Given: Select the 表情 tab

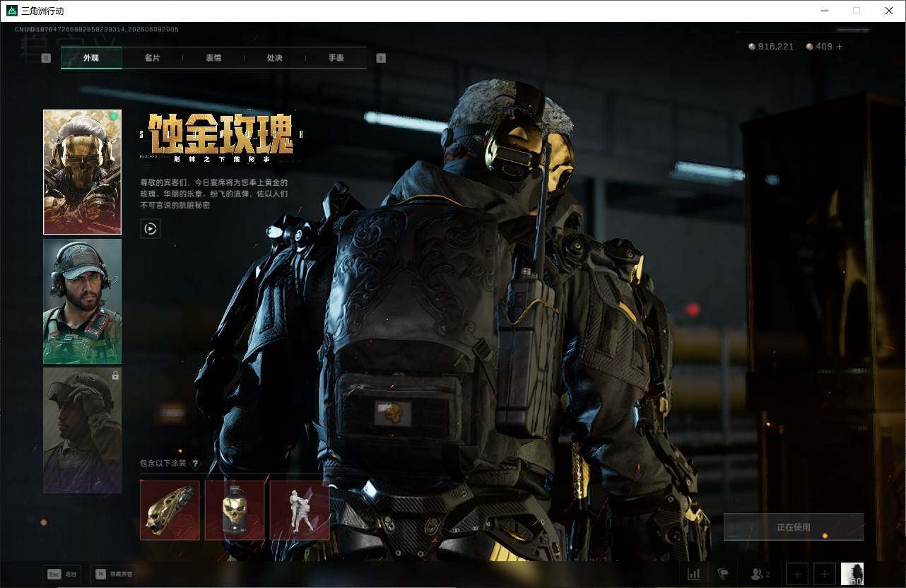Looking at the screenshot, I should click(213, 58).
